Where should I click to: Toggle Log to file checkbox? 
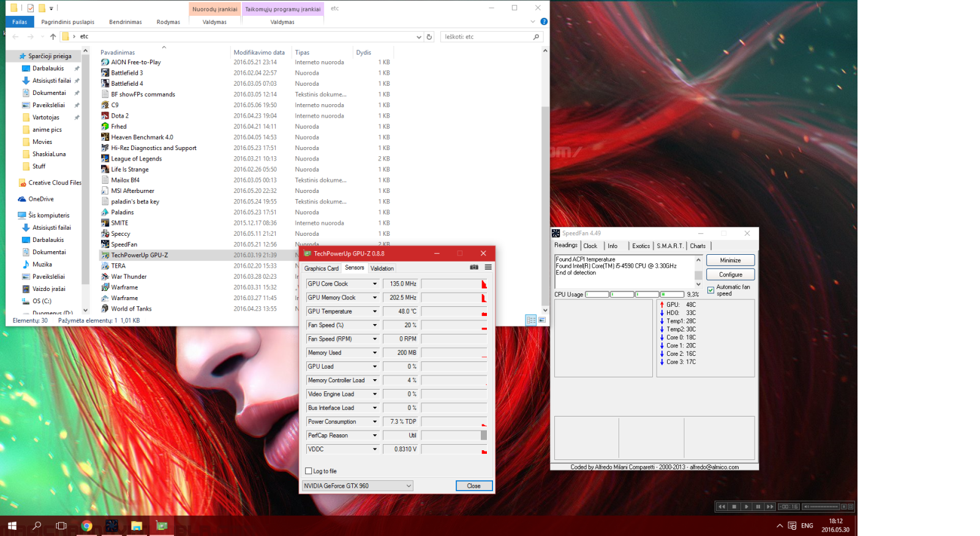coord(309,471)
